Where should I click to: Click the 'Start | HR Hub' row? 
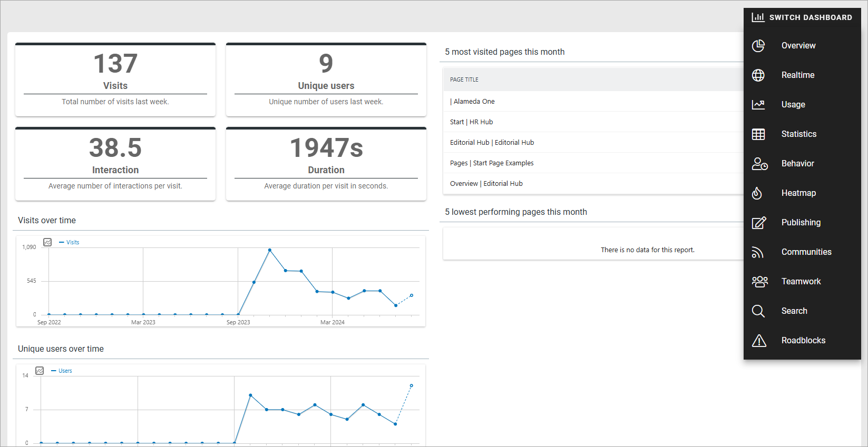(593, 122)
